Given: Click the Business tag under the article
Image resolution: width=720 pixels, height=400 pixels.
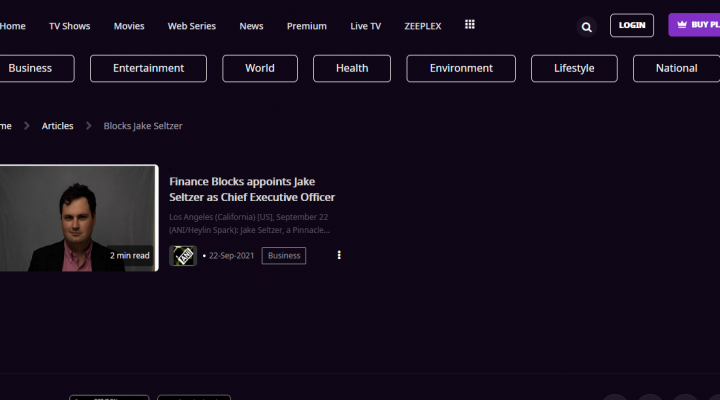Looking at the screenshot, I should [284, 256].
